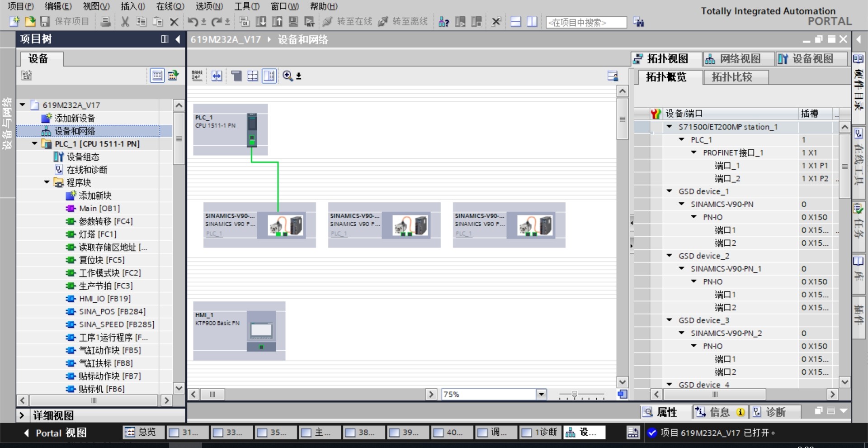The image size is (868, 448).
Task: Click the Undo arrow icon
Action: click(193, 21)
